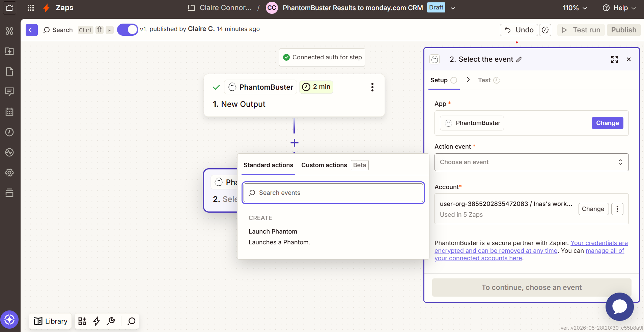Click the Zaps lightning bolt logo
Viewport: 644px width, 332px height.
(47, 8)
